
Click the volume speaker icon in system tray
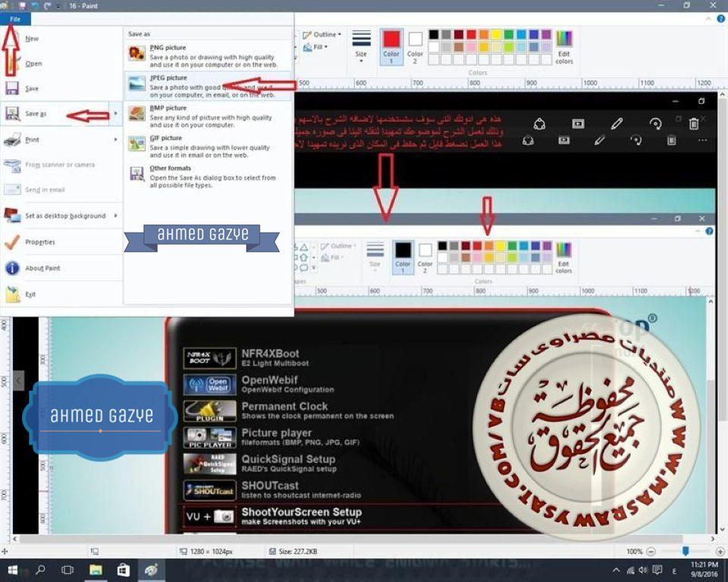pyautogui.click(x=643, y=570)
